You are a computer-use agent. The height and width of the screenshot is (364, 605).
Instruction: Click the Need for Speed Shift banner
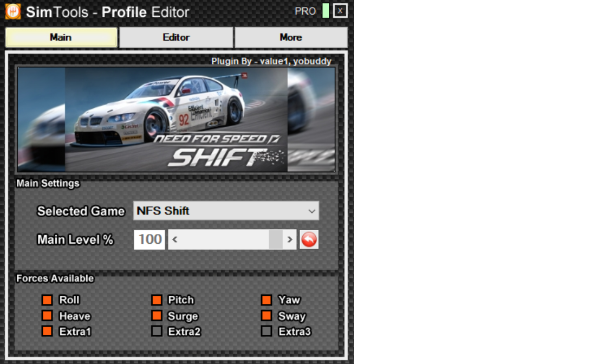coord(177,120)
